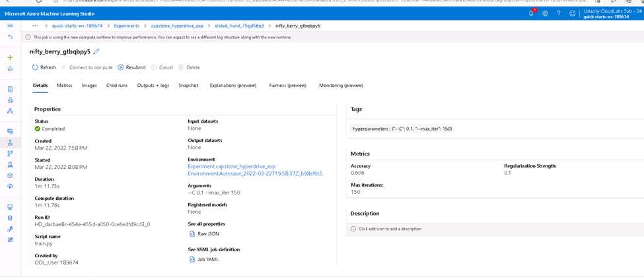Click the Description edit placeholder text
644x277 pixels.
coord(390,229)
